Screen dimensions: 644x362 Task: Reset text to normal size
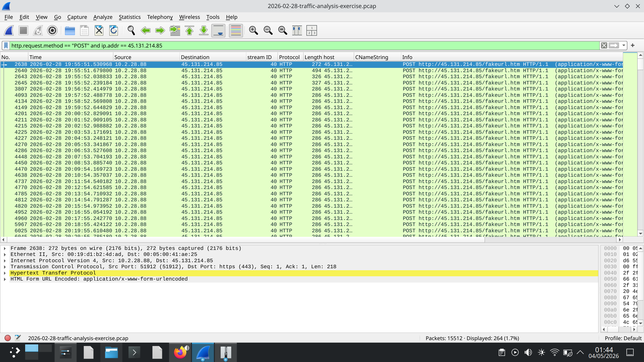pyautogui.click(x=283, y=31)
